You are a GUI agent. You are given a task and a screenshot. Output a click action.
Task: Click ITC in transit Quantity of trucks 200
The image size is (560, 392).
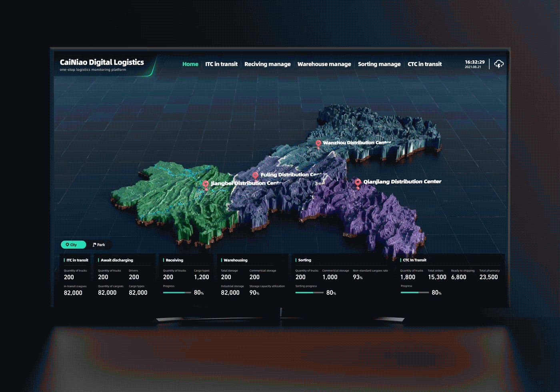click(69, 277)
